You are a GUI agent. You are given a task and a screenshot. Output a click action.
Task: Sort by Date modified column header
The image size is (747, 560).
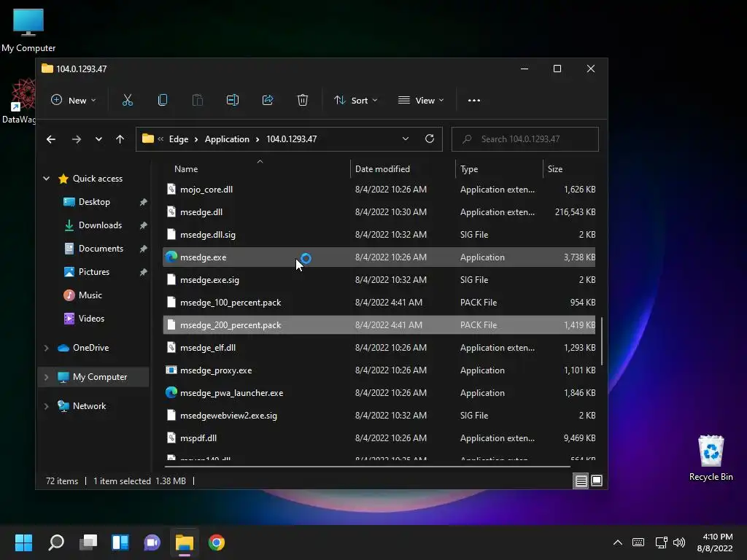pyautogui.click(x=382, y=169)
